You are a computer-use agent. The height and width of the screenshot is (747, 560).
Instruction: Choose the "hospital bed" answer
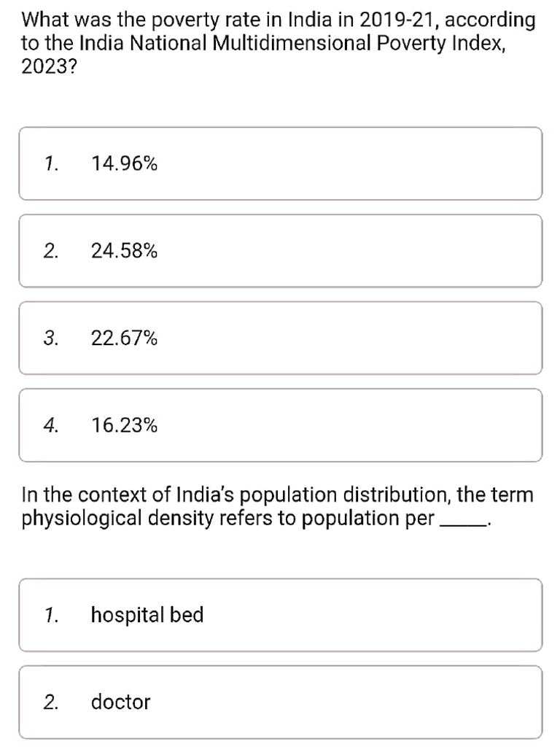pos(280,615)
